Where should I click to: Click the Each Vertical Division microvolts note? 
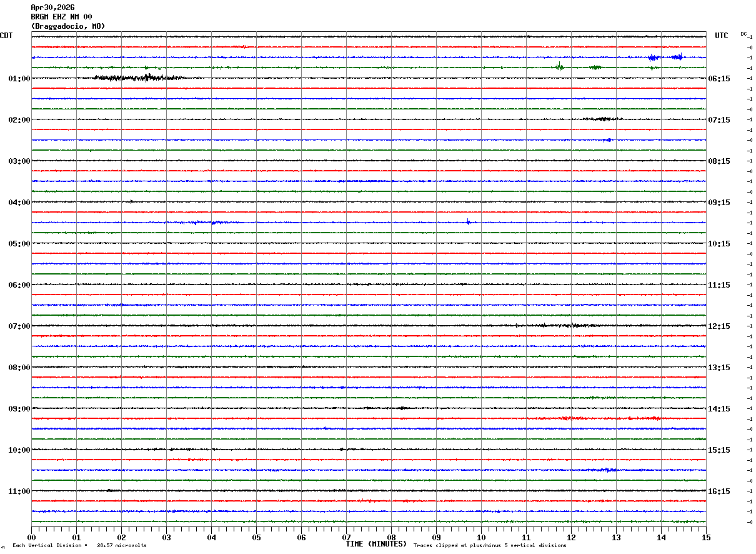coord(80,546)
